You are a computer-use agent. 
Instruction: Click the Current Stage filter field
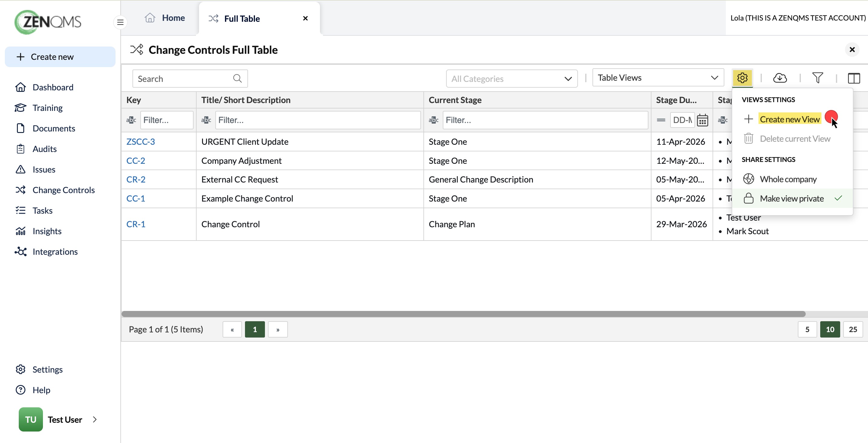545,120
